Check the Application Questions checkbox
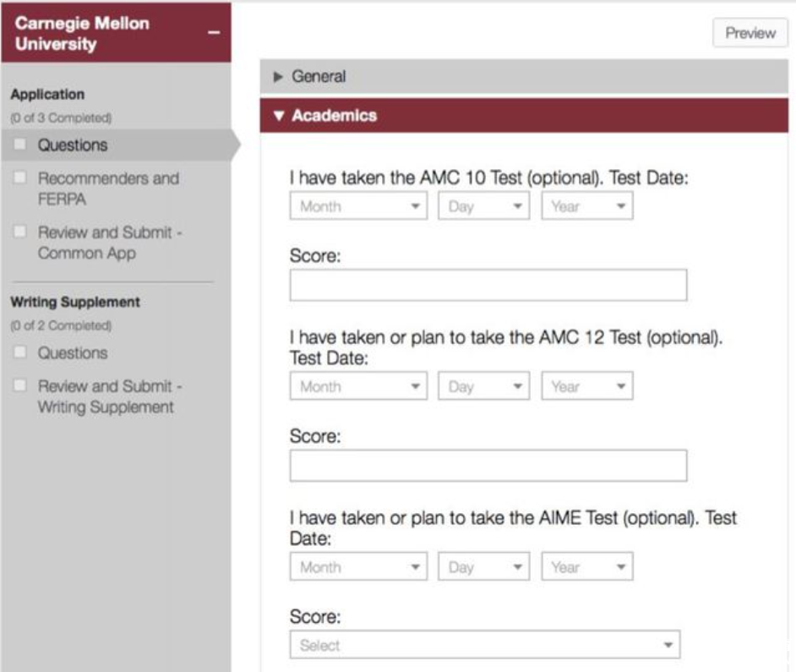The height and width of the screenshot is (672, 796). tap(20, 145)
